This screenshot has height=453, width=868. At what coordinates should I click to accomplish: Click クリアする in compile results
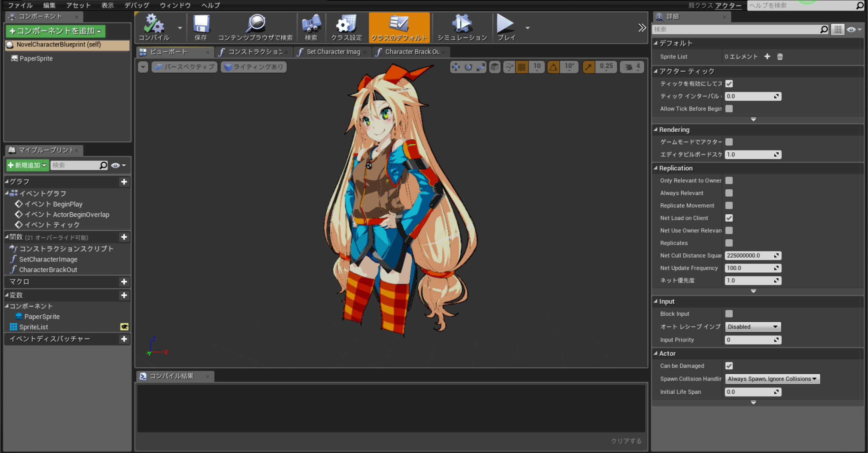point(626,441)
